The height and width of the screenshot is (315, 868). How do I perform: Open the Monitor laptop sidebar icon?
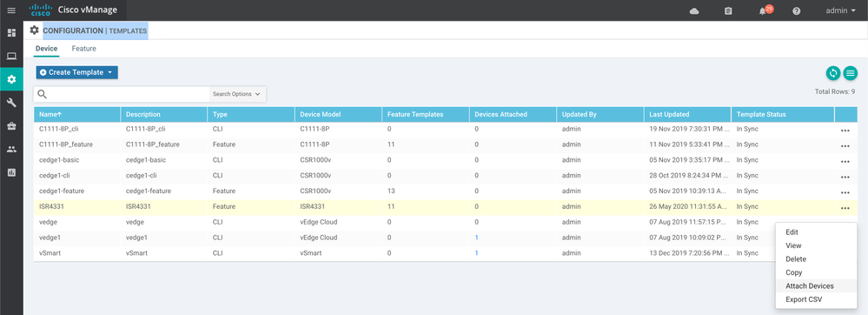click(x=11, y=56)
